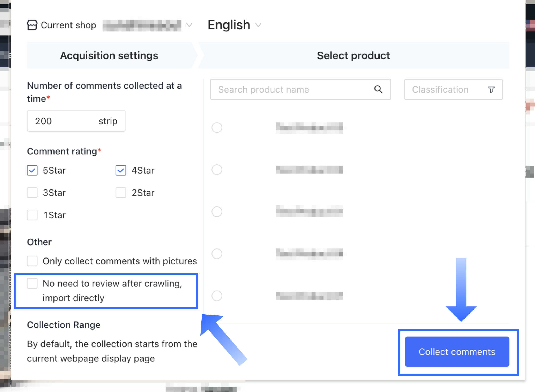Select the first product radio button

[217, 128]
